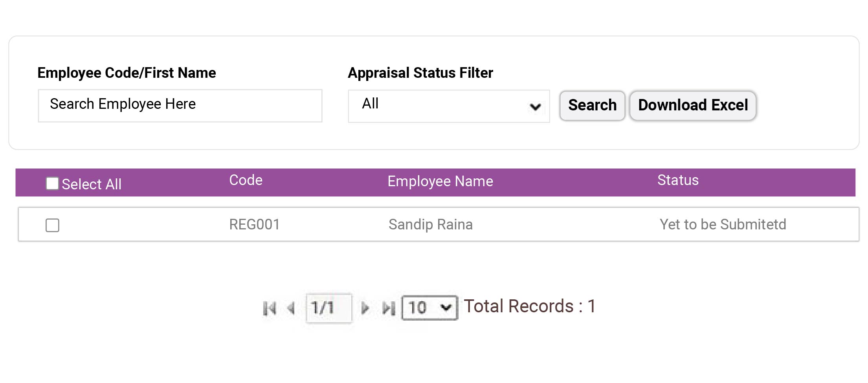The height and width of the screenshot is (383, 868).
Task: Click the previous page arrow
Action: (292, 308)
